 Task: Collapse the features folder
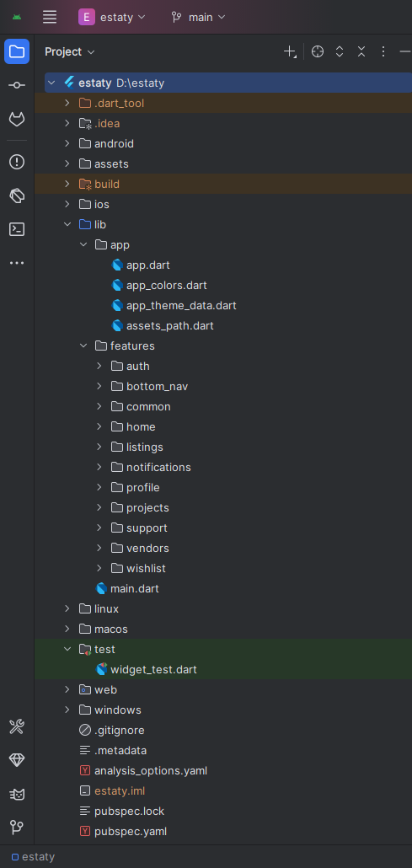click(83, 346)
